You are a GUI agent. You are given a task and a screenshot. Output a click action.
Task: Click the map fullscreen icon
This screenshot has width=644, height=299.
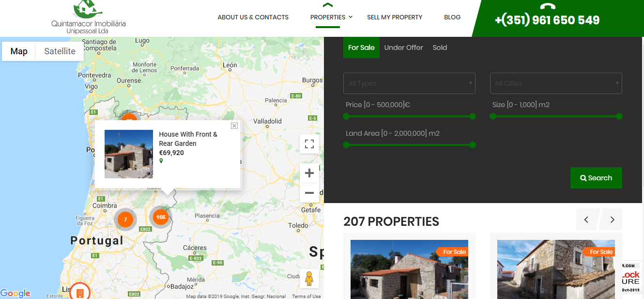(x=309, y=144)
